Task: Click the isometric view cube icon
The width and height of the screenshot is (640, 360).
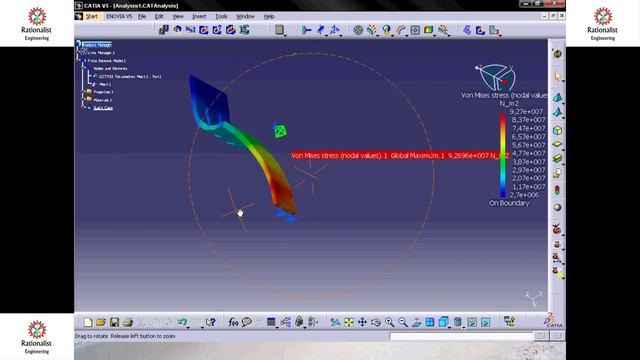Action: [443, 322]
